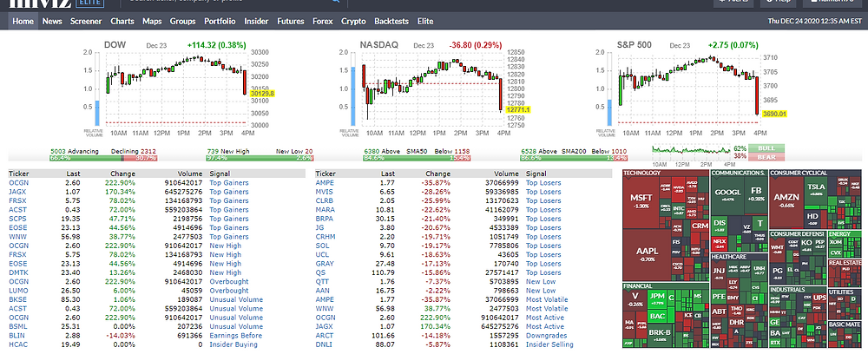
Task: Click the SMA50 above/below bar
Action: [x=417, y=158]
